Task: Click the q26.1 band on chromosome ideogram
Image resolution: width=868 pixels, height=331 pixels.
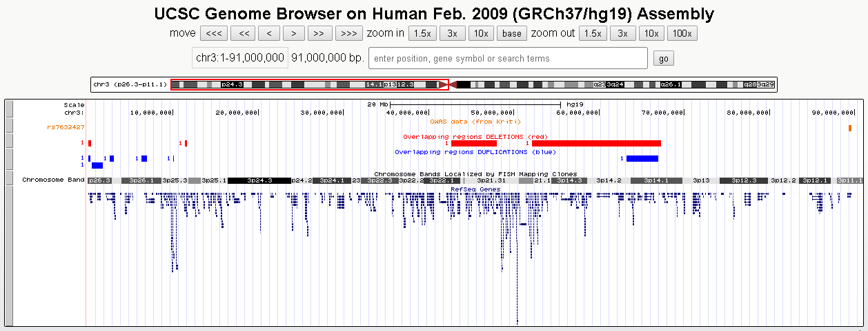Action: pos(671,84)
